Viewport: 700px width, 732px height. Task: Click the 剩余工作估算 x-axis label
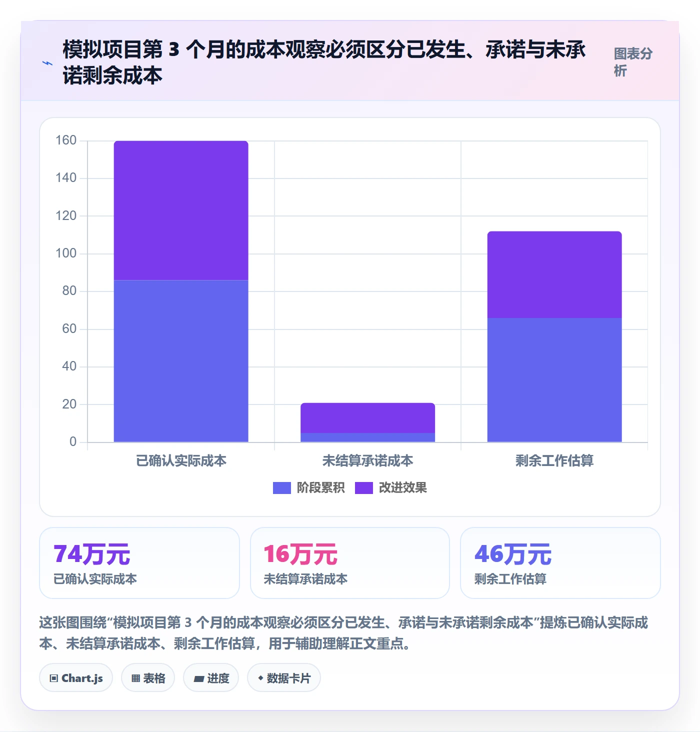[x=554, y=460]
